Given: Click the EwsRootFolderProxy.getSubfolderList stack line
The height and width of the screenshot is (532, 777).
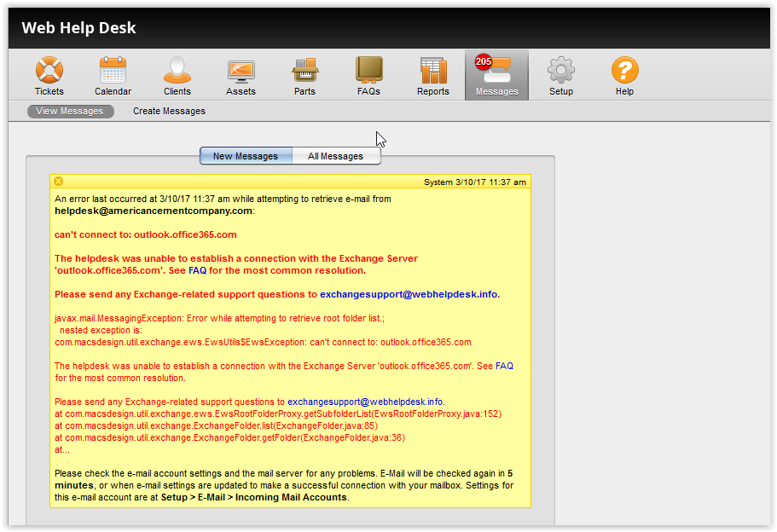Looking at the screenshot, I should (278, 413).
